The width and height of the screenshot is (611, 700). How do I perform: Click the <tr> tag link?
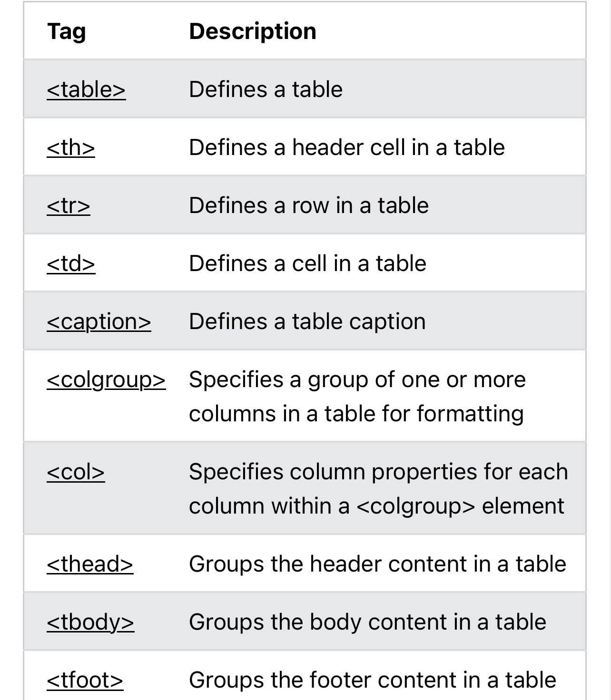[x=69, y=205]
